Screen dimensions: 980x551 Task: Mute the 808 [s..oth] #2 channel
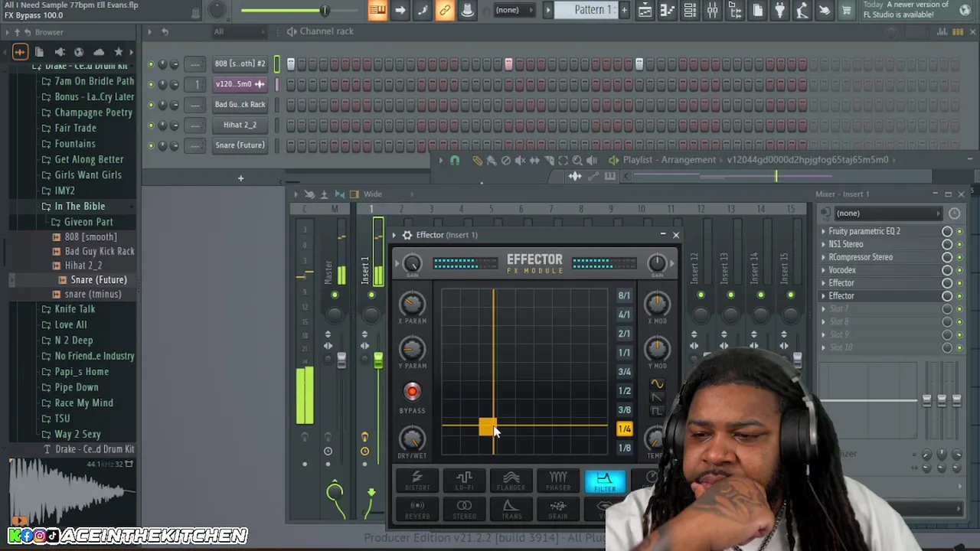[151, 64]
